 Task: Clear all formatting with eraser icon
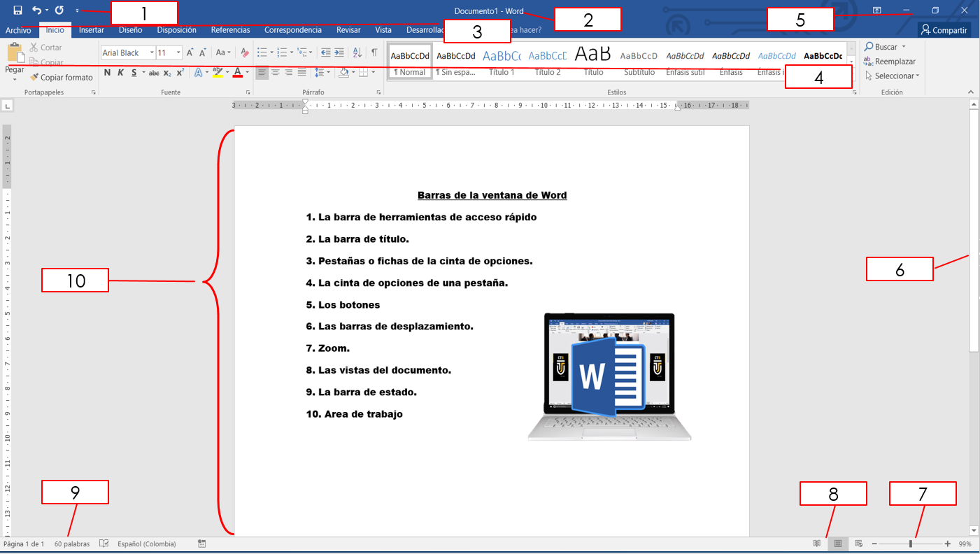(x=245, y=52)
